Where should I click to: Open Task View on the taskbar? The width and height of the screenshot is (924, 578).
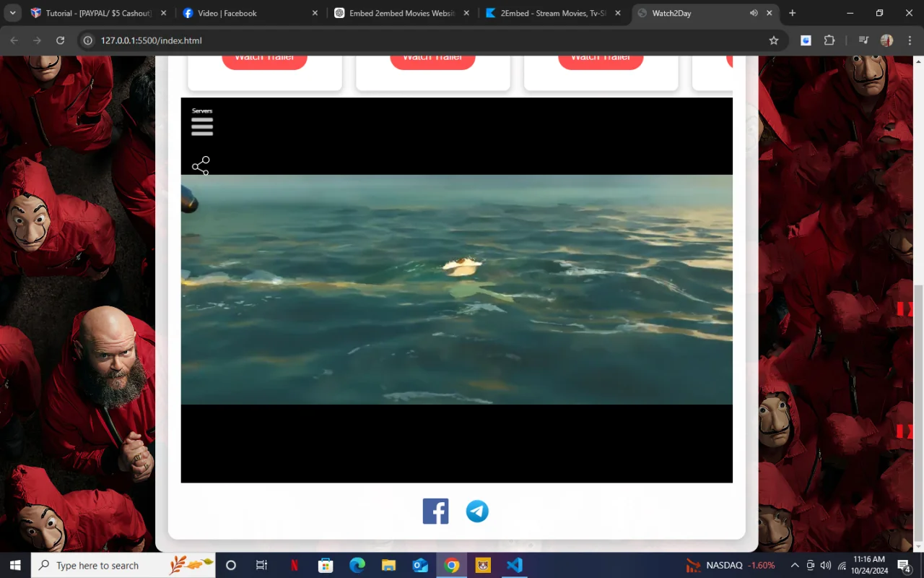(262, 565)
